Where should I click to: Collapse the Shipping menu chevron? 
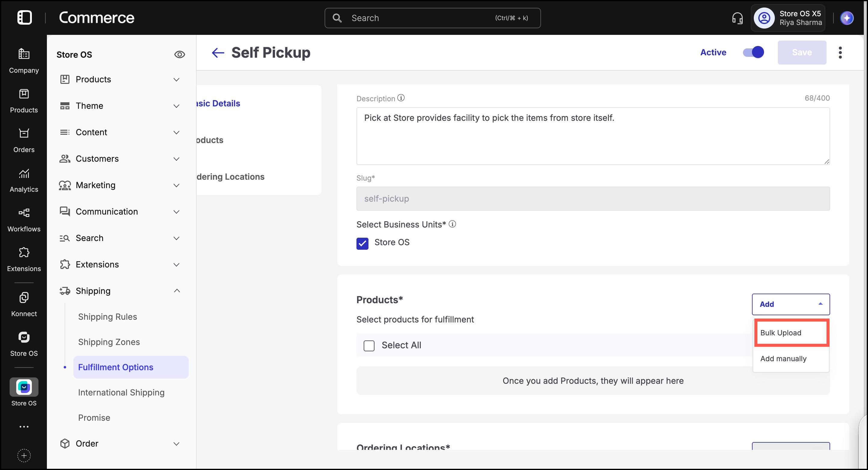[x=177, y=290]
